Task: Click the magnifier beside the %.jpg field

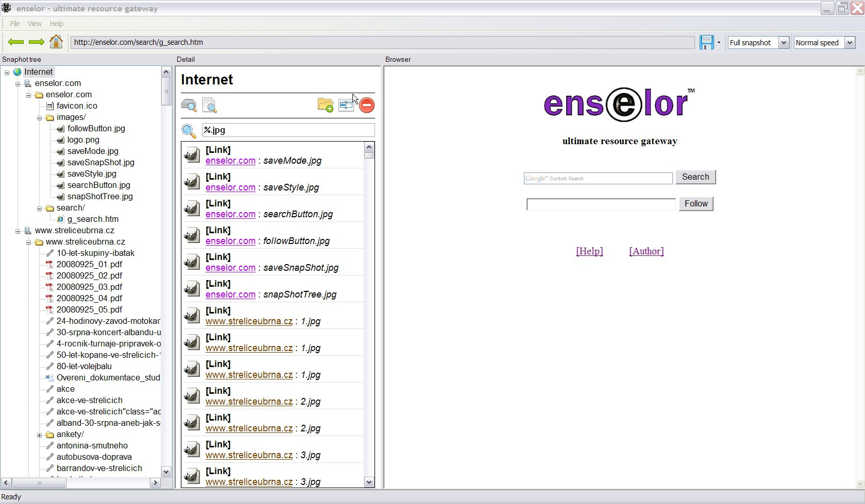Action: click(x=189, y=131)
